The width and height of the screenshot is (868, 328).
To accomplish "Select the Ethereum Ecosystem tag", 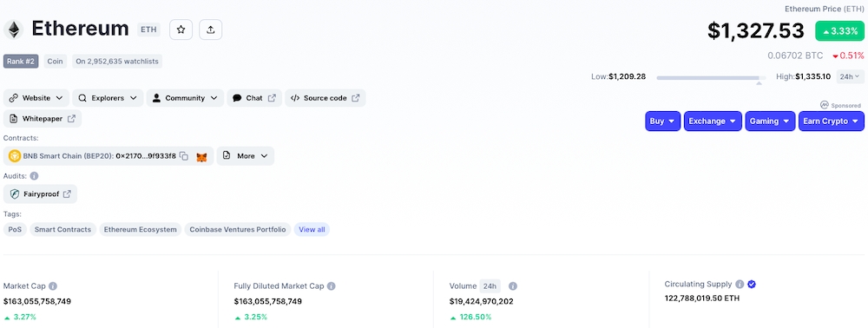I will (x=141, y=229).
